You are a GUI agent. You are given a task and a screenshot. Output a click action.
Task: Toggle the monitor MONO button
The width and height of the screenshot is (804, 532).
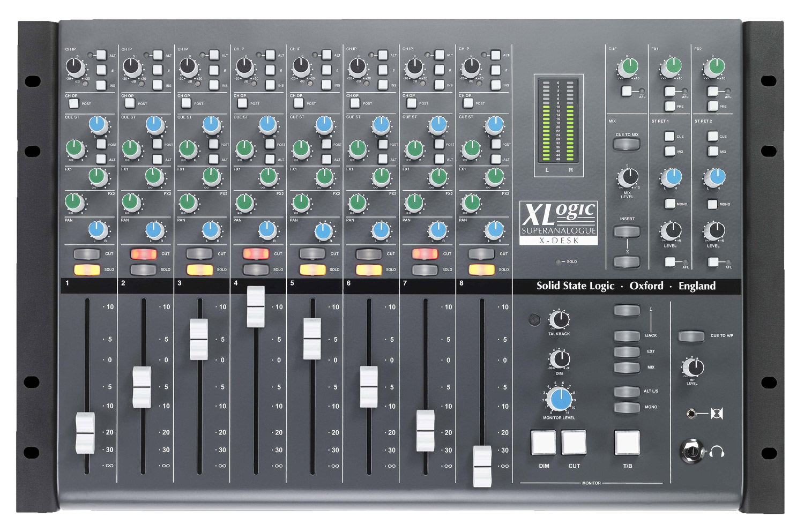coord(627,407)
